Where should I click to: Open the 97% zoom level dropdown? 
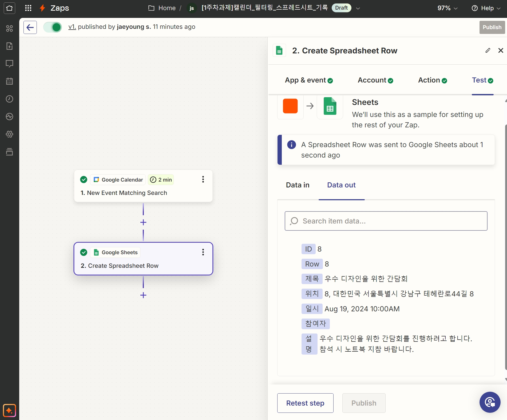[x=447, y=8]
